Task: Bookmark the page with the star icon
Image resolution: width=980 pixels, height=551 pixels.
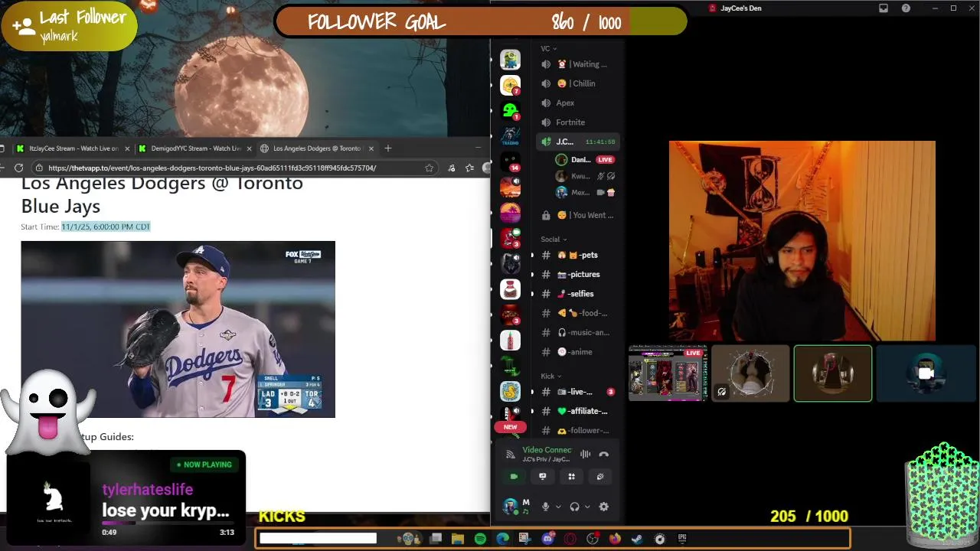Action: [430, 168]
